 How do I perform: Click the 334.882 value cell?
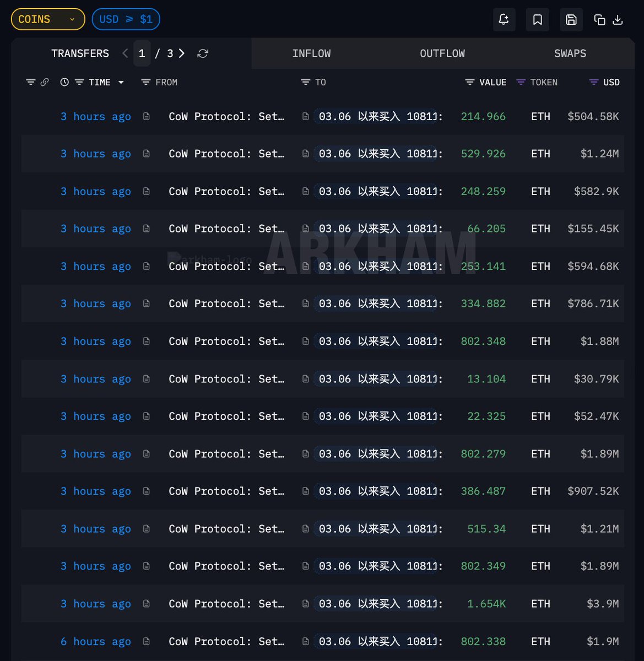pos(483,304)
